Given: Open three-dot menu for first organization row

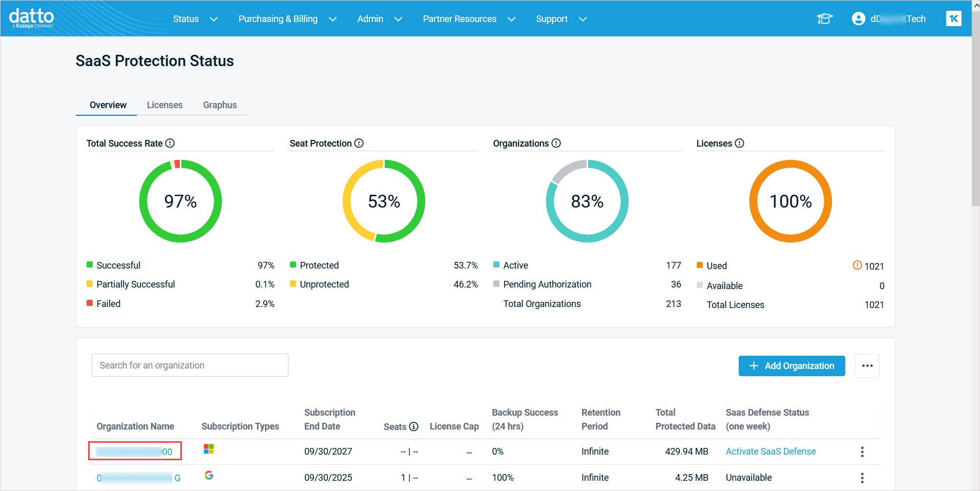Looking at the screenshot, I should [x=862, y=452].
